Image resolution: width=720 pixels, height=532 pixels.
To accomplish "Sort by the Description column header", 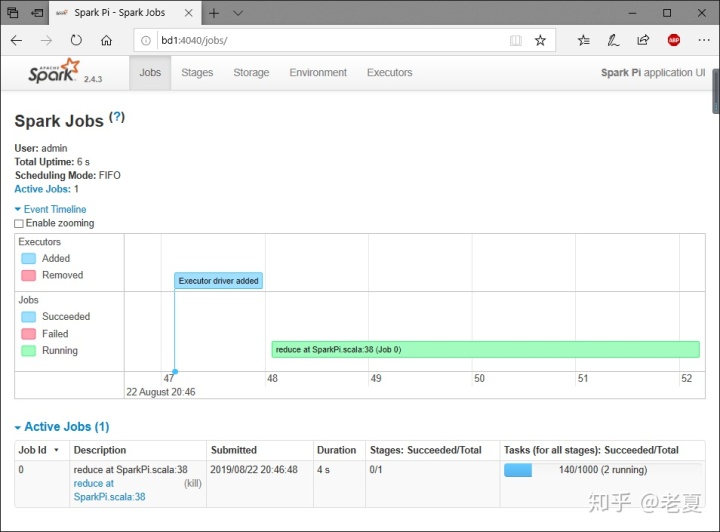I will (x=100, y=450).
